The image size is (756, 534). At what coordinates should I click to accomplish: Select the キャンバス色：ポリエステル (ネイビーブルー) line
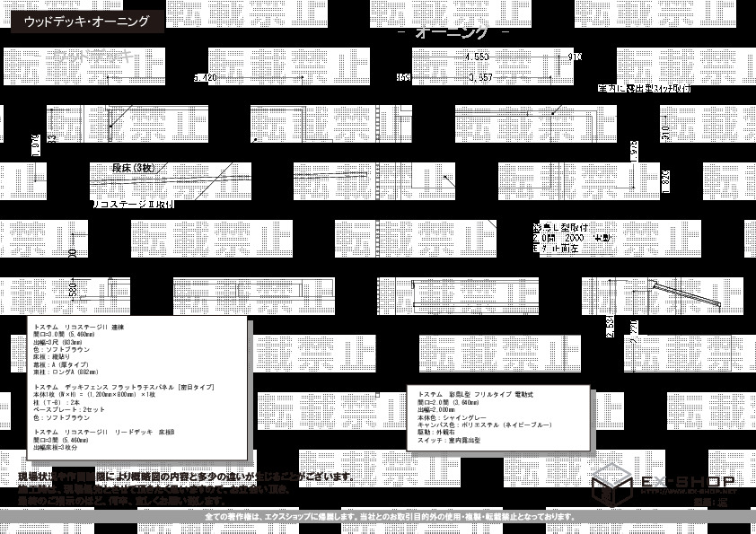coord(485,425)
